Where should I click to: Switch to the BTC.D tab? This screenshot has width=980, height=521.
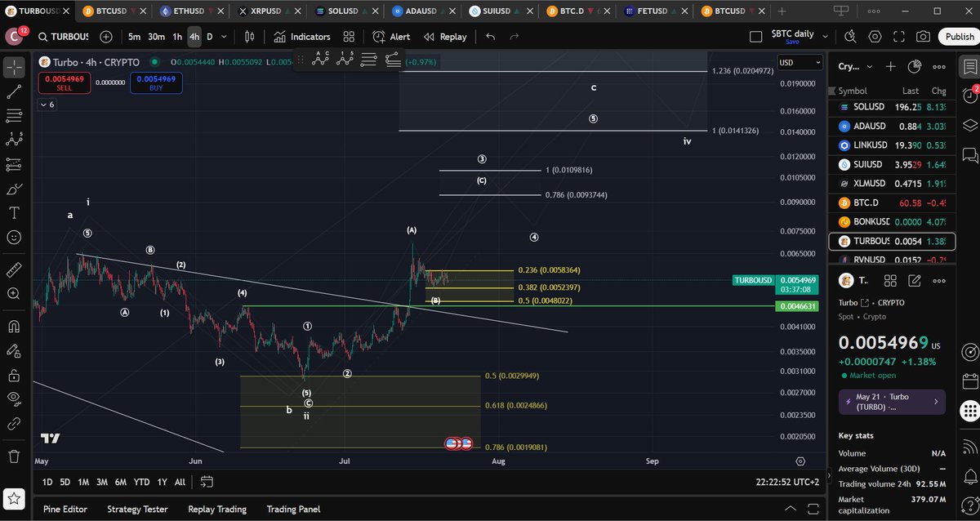coord(577,11)
